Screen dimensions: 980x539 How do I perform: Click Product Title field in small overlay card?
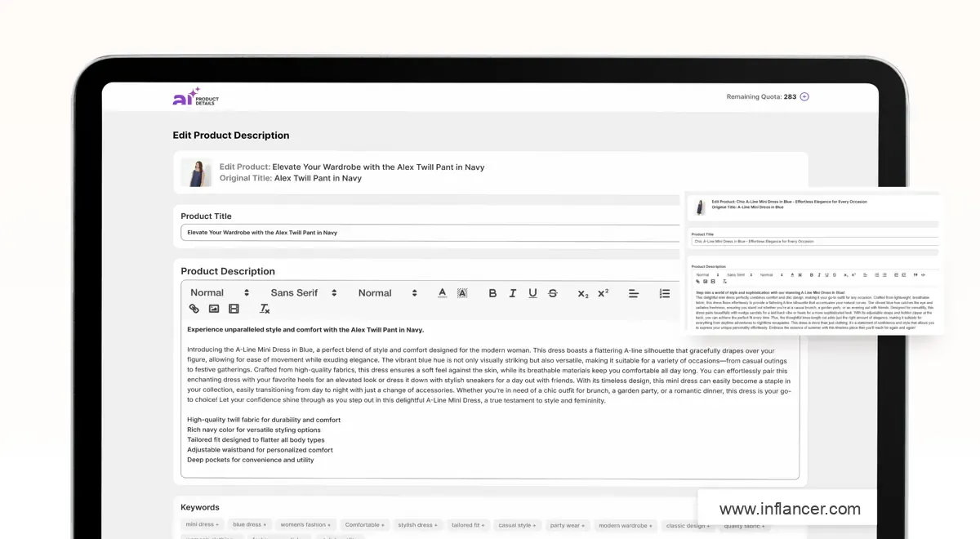(815, 242)
